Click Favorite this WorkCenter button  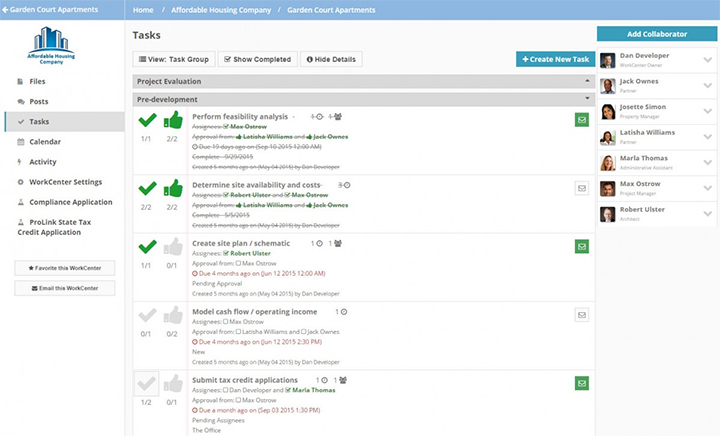65,268
